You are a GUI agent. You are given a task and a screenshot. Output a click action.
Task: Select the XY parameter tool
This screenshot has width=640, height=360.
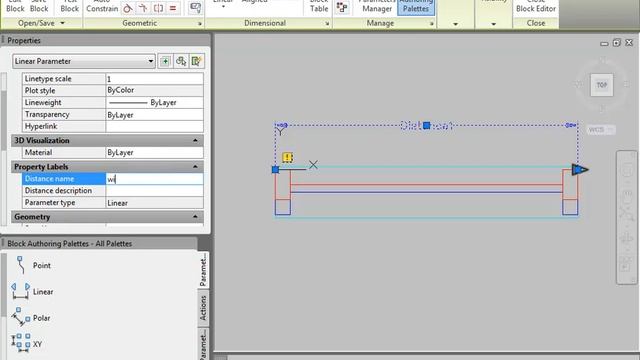click(27, 344)
